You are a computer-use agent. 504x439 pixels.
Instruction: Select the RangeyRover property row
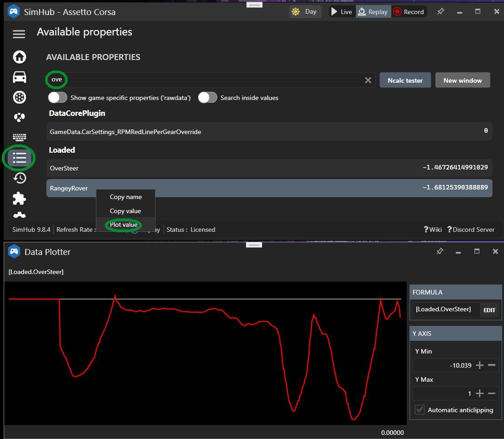269,188
